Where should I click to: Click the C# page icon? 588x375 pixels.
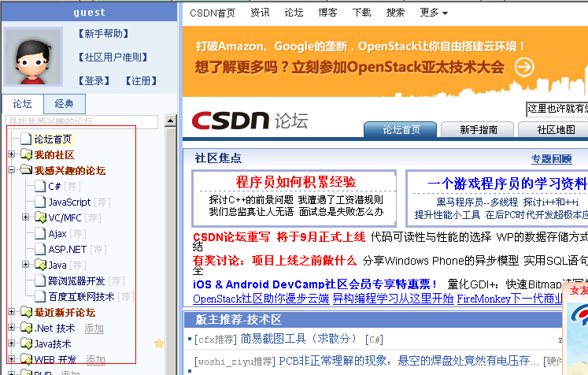coord(40,186)
